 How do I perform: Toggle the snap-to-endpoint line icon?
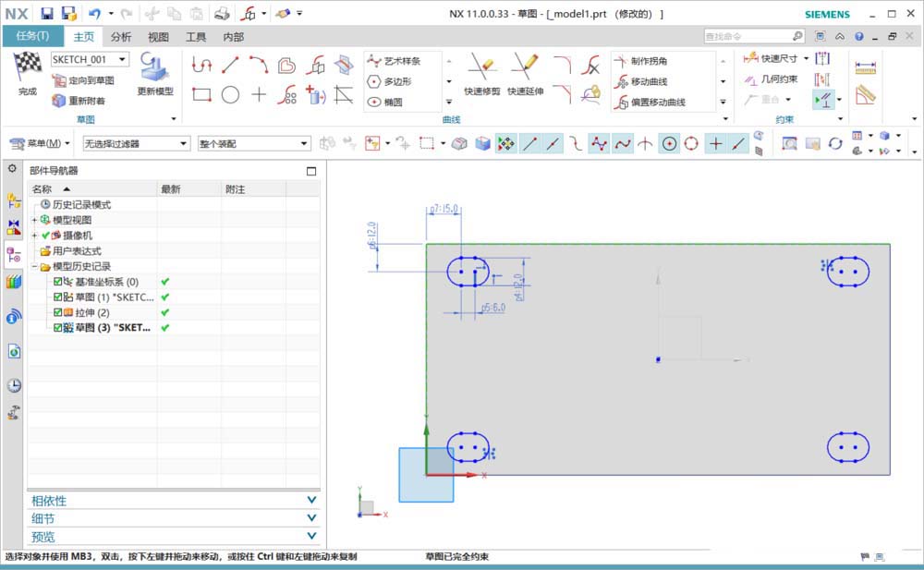coord(529,143)
